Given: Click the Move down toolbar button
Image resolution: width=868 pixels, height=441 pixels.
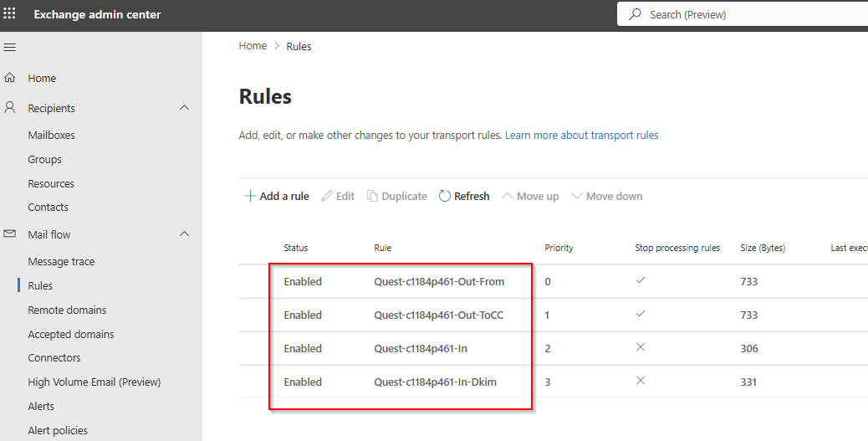Looking at the screenshot, I should tap(607, 196).
